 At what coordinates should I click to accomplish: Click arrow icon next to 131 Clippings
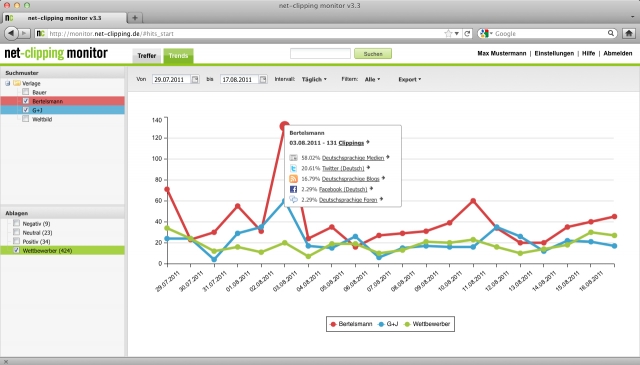368,142
